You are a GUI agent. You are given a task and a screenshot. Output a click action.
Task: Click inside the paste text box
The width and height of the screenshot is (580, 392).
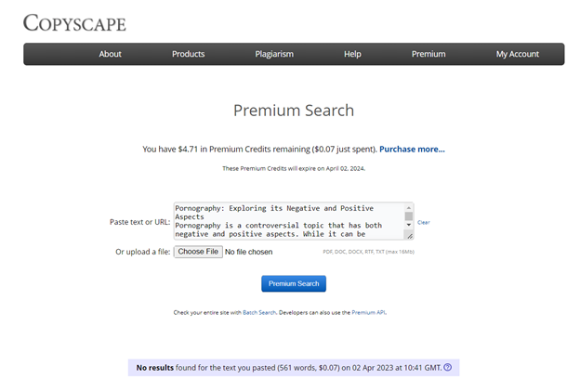click(x=288, y=221)
